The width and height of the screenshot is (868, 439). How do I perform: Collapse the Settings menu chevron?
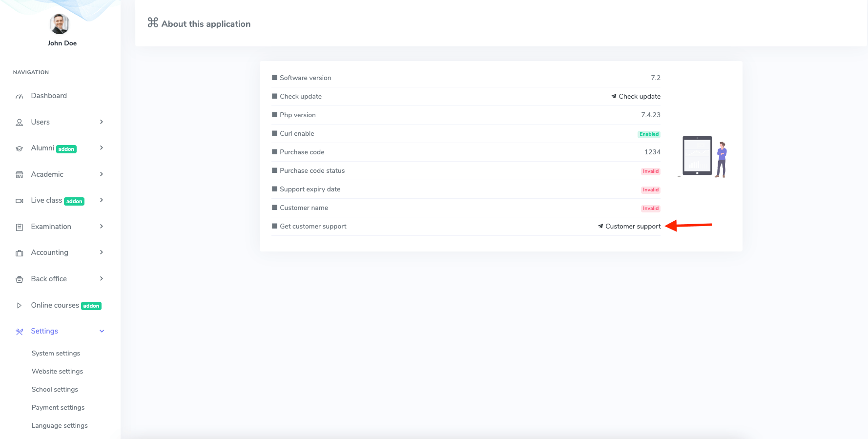click(x=102, y=331)
